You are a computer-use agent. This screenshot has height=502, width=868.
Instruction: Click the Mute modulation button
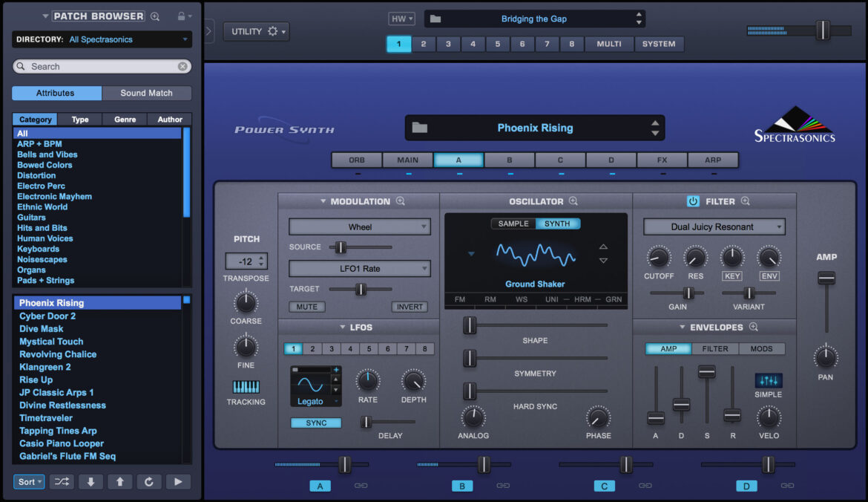point(307,307)
